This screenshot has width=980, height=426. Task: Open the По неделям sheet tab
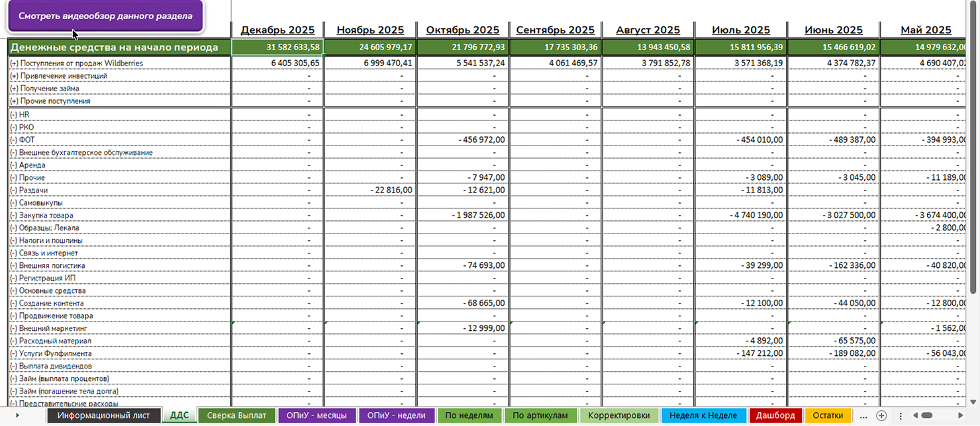pos(469,415)
